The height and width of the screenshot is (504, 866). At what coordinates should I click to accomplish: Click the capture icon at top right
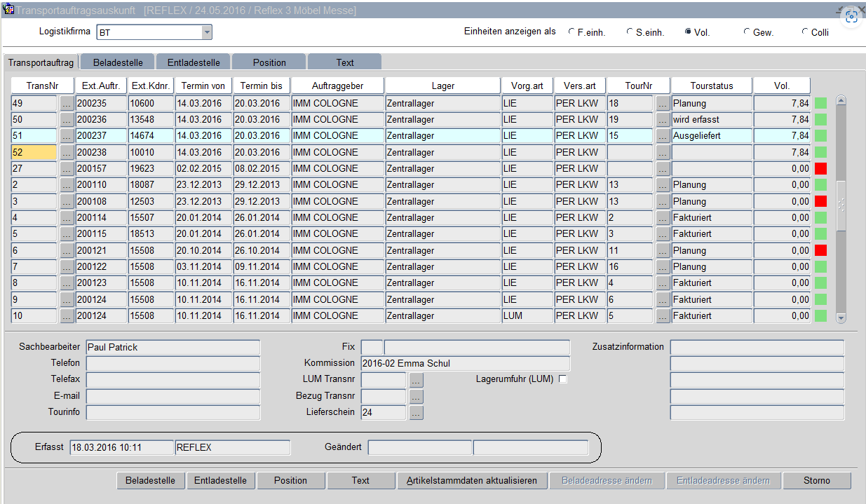(x=851, y=18)
